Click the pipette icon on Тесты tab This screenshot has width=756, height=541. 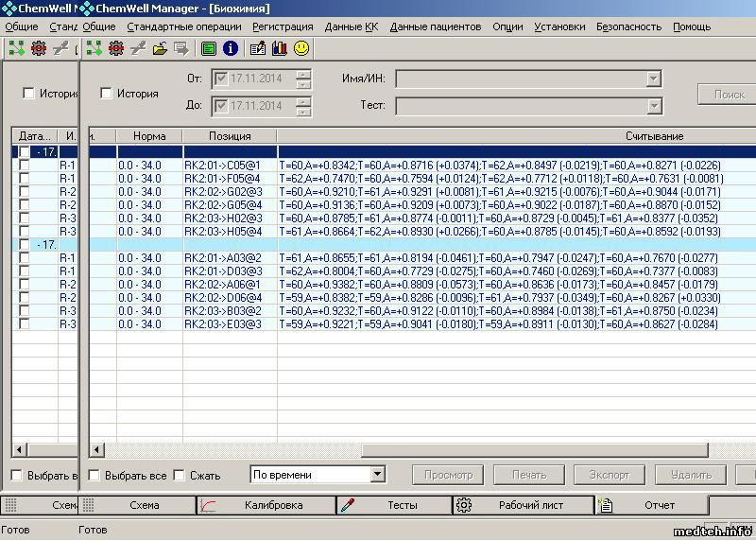[348, 505]
